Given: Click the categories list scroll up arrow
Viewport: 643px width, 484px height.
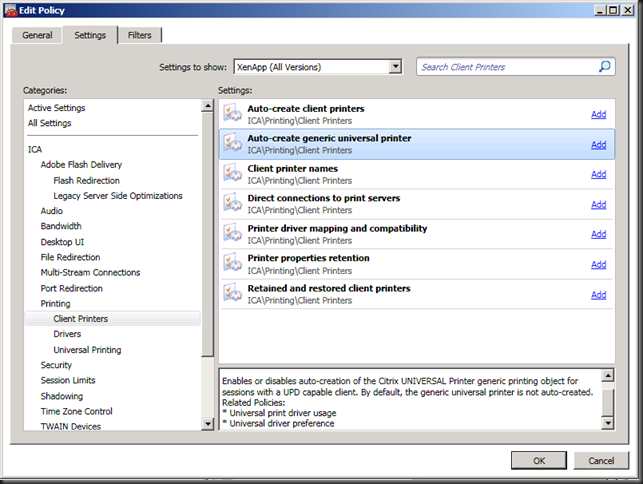Looking at the screenshot, I should pos(208,106).
